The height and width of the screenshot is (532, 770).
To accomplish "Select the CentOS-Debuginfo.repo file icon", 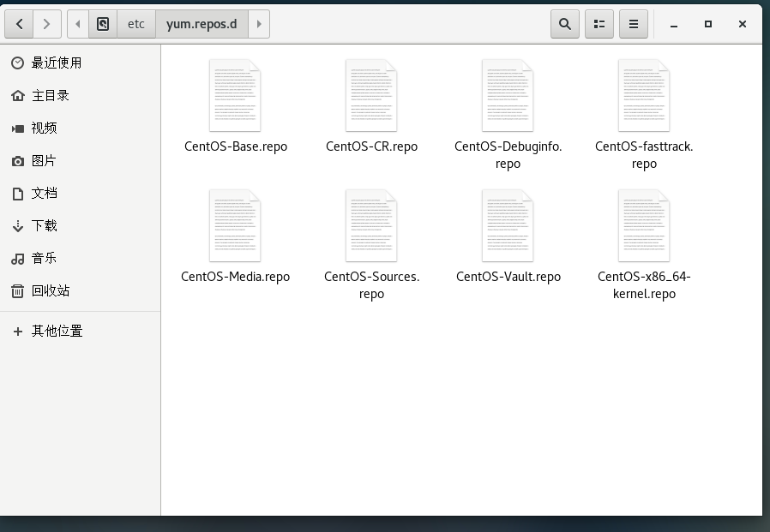I will pyautogui.click(x=508, y=95).
